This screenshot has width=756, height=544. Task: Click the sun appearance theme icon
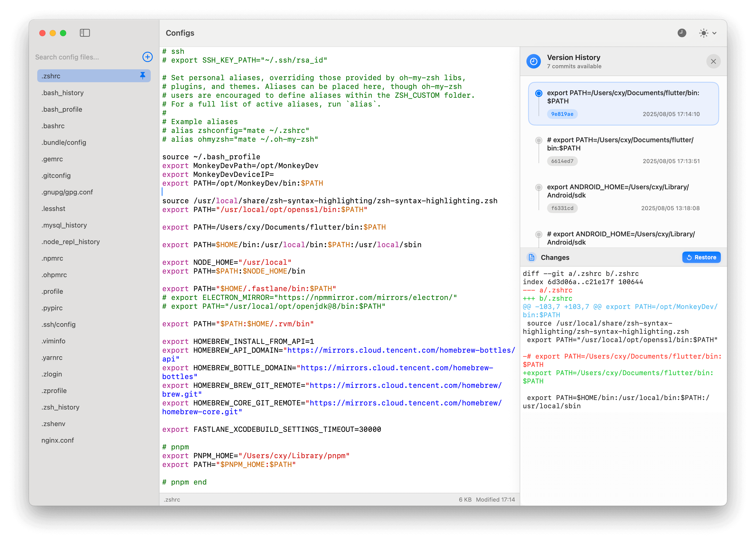pos(703,33)
